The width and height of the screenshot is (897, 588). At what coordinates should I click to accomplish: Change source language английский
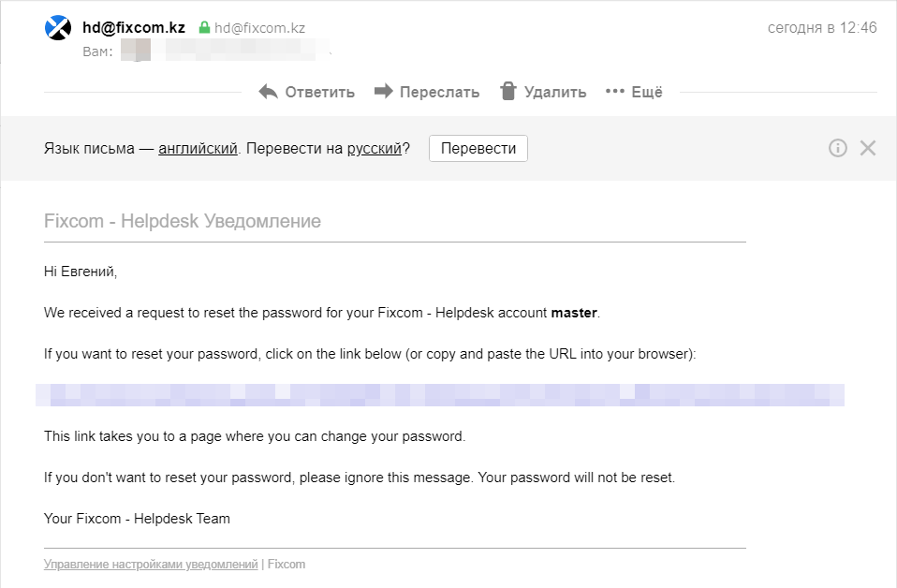point(198,148)
